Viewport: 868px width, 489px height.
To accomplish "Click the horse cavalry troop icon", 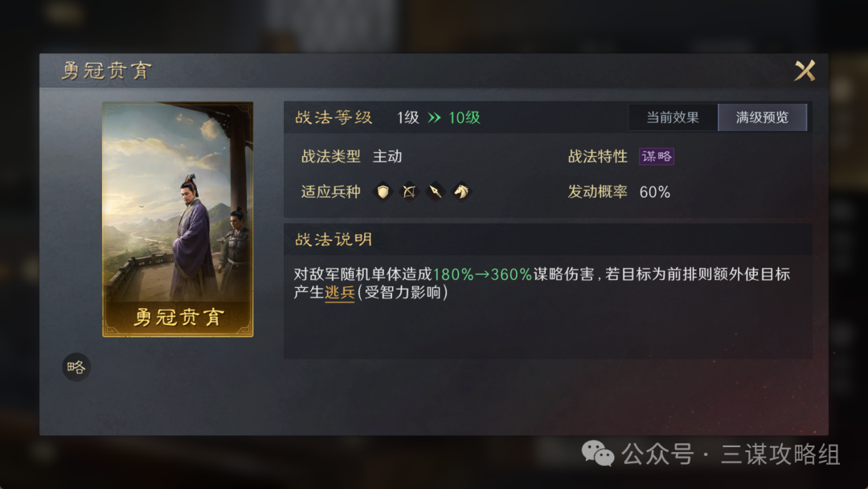I will click(x=461, y=191).
